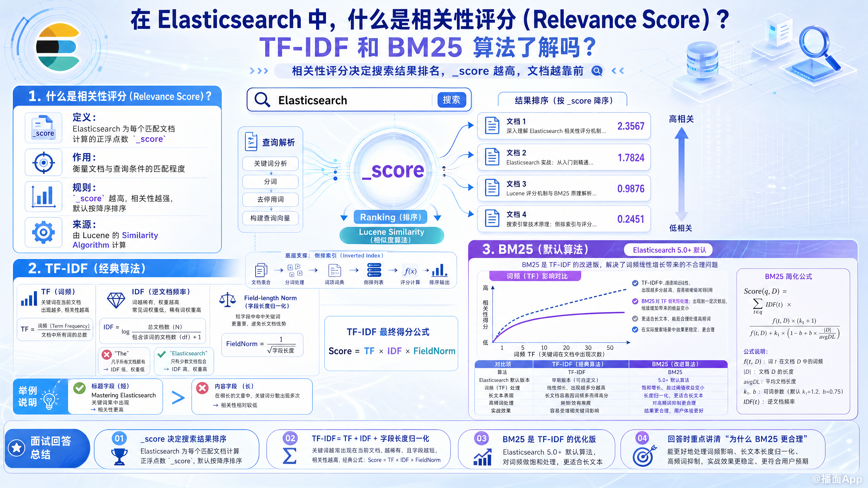Click the lightbulb icon in 举例说明
Screen dimensions: 868x488
(50, 399)
